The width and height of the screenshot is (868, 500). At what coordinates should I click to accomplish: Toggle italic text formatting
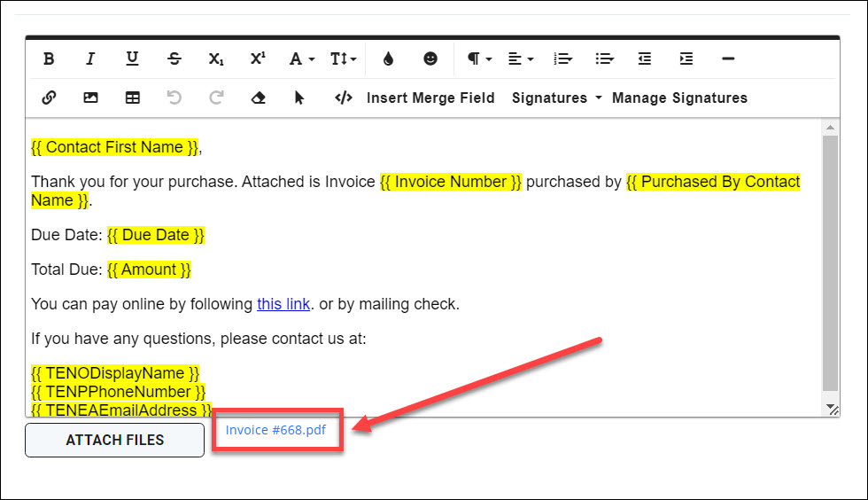tap(90, 59)
